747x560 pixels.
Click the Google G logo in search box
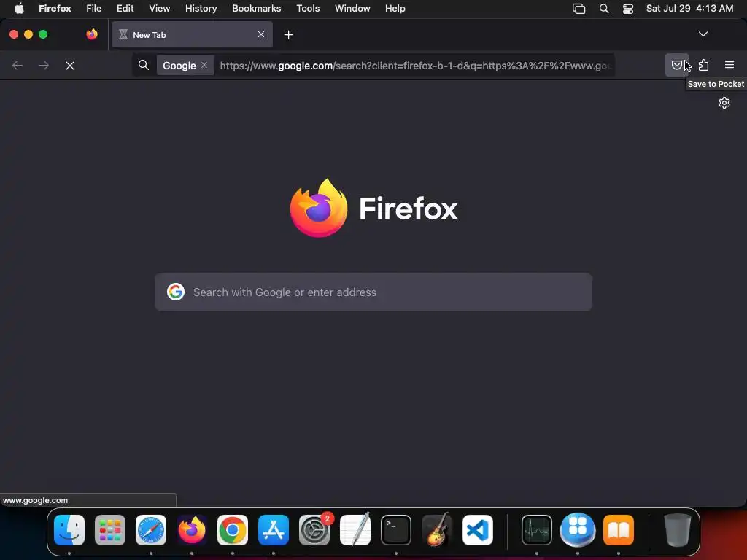click(176, 292)
